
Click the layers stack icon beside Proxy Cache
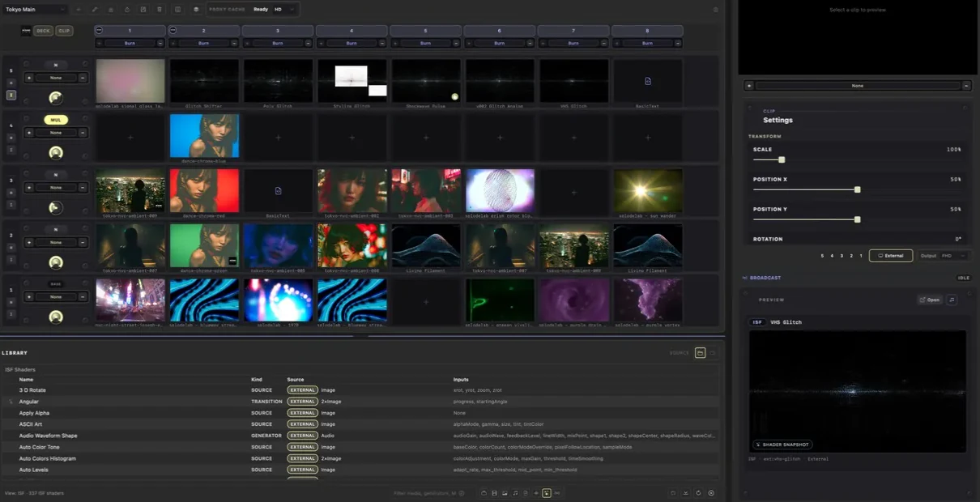196,10
